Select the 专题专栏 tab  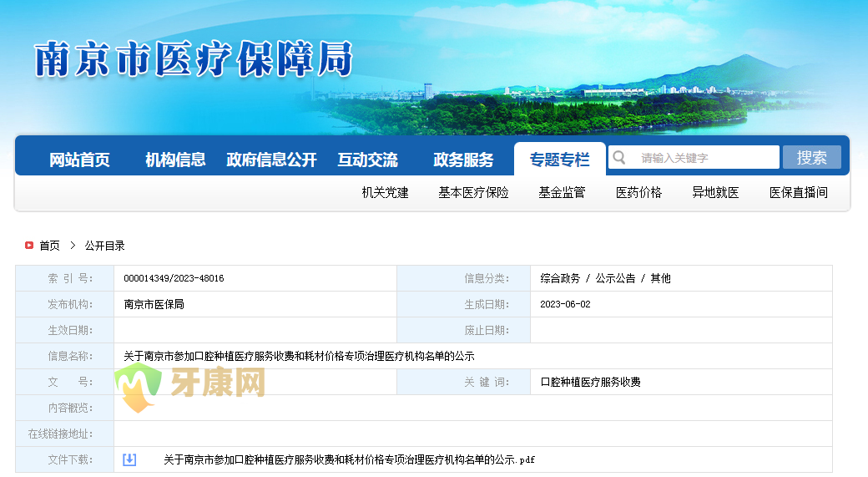(560, 159)
